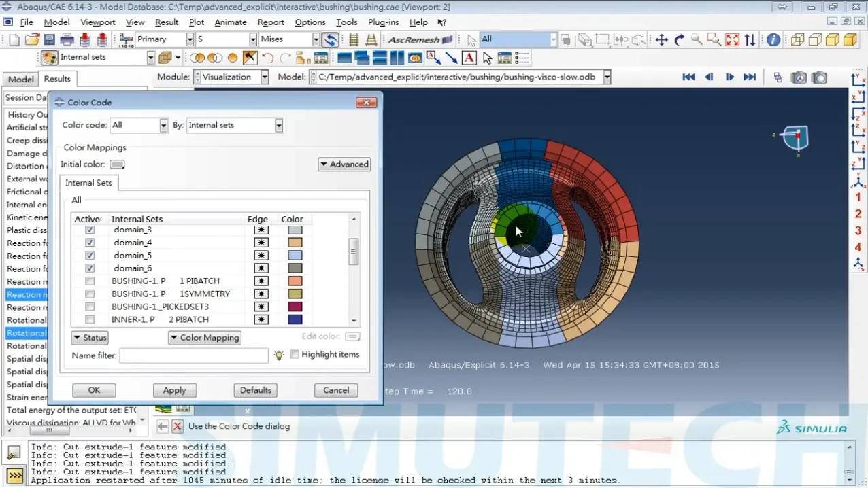This screenshot has height=488, width=868.
Task: Click the New model database icon
Action: pos(14,40)
